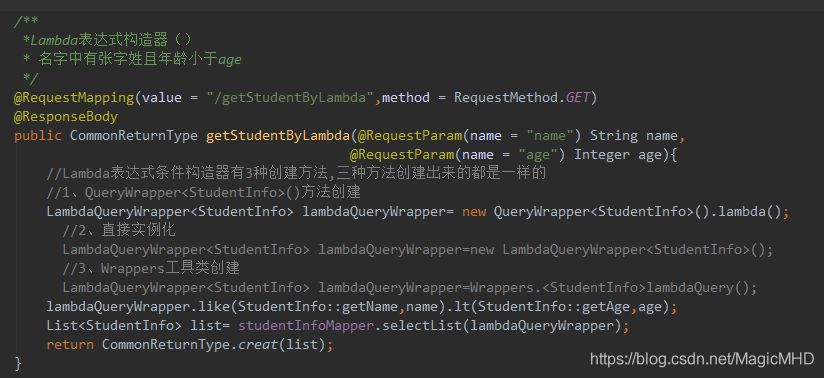Click RequestMethod.GET in the mapping annotation
This screenshot has width=824, height=378.
coord(522,98)
